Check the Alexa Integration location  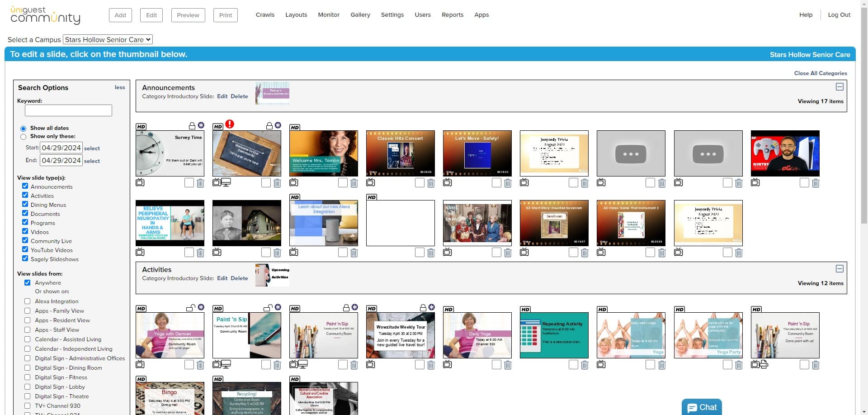click(27, 301)
